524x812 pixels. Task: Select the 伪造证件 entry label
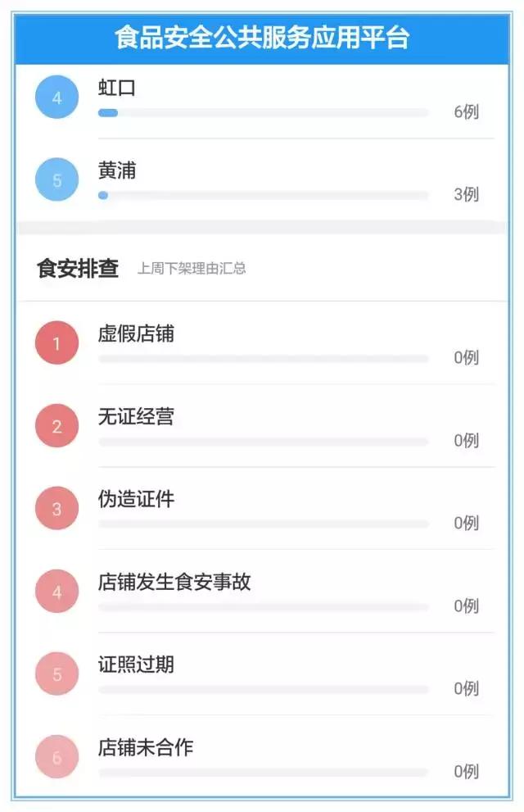(x=136, y=499)
